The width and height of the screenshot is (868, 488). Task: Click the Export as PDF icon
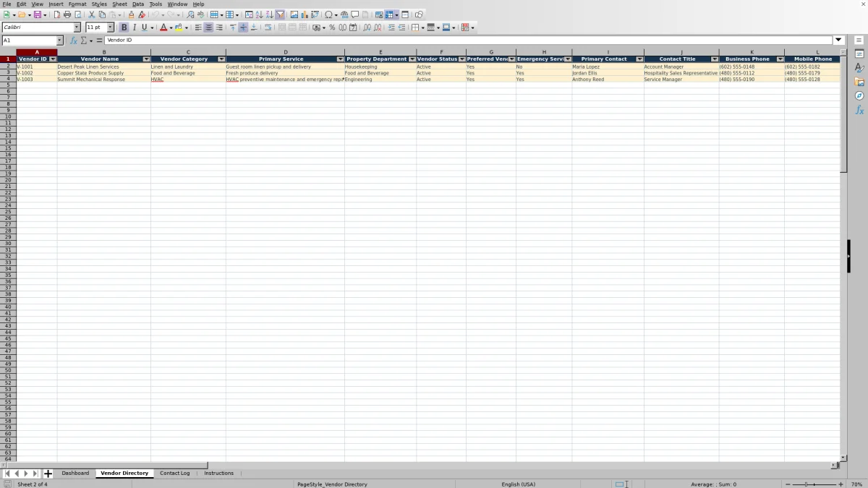coord(57,14)
